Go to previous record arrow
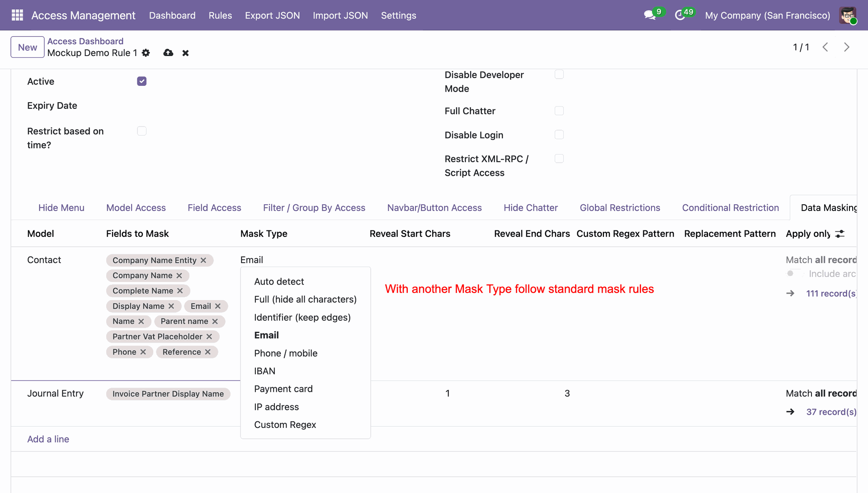This screenshot has height=493, width=868. 825,47
